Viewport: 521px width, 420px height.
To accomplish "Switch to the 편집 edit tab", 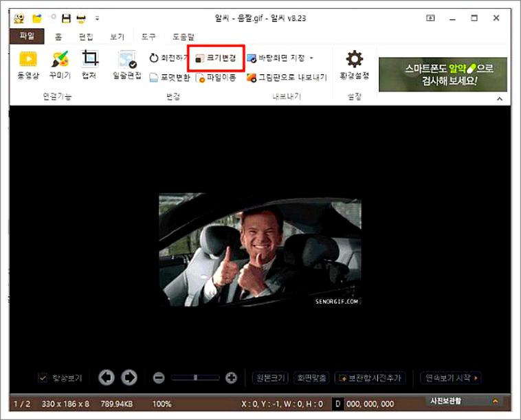I will 86,36.
